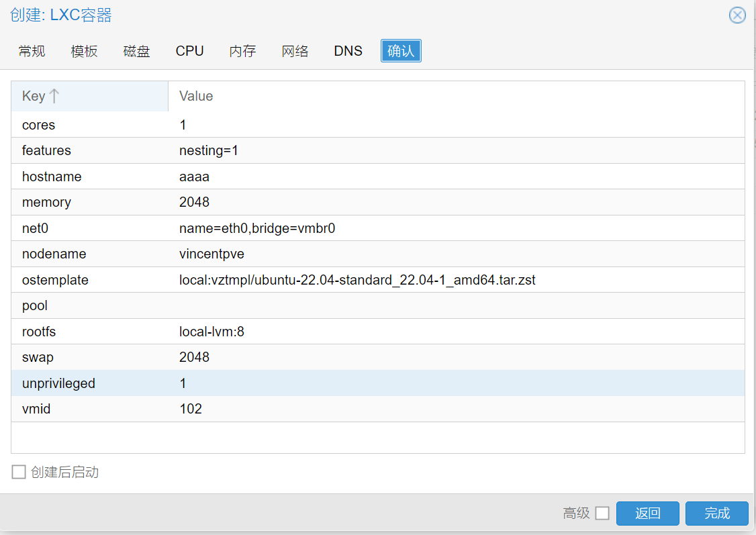Go to the DNS tab

pos(348,51)
